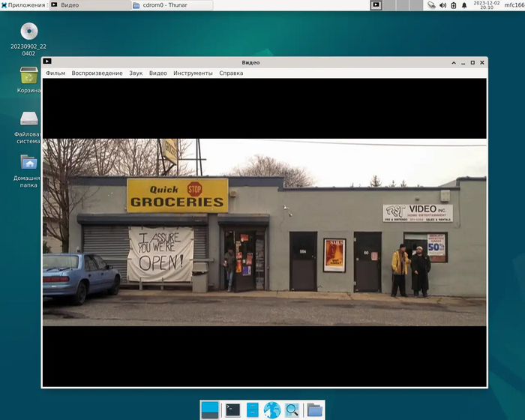Click the removable drive tray icon
Image resolution: width=525 pixels, height=420 pixels.
pyautogui.click(x=431, y=5)
